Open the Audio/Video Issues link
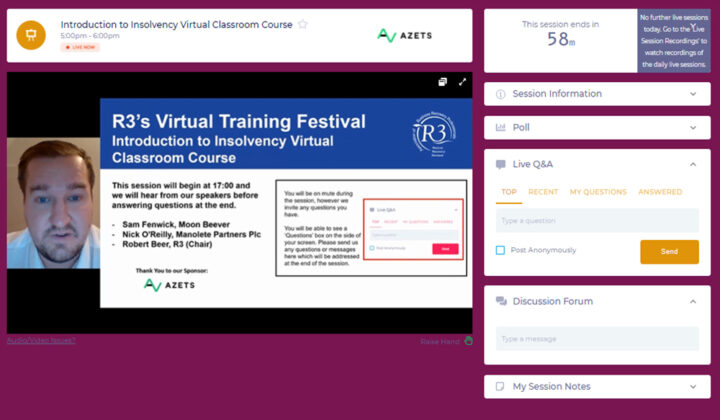This screenshot has height=420, width=720. pyautogui.click(x=41, y=340)
